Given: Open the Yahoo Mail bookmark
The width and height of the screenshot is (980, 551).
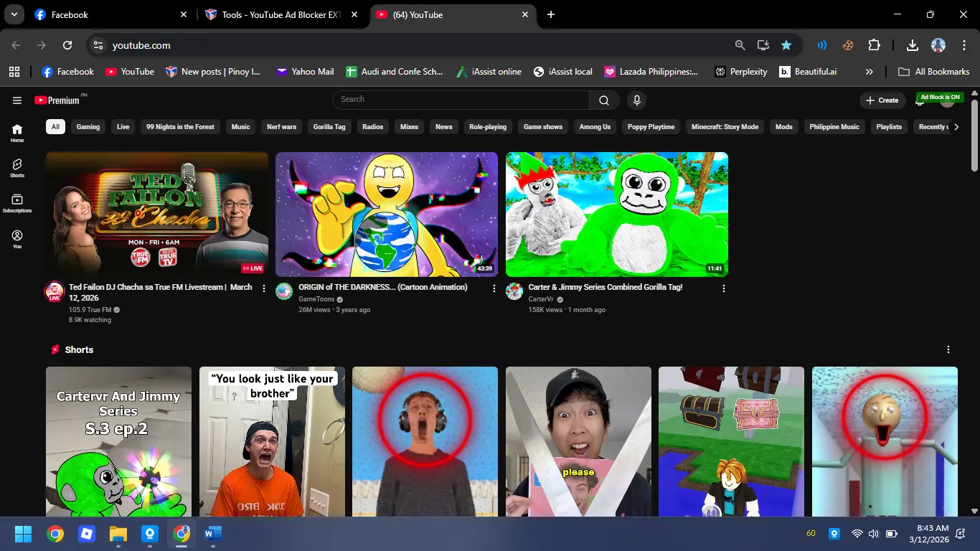Looking at the screenshot, I should point(305,72).
